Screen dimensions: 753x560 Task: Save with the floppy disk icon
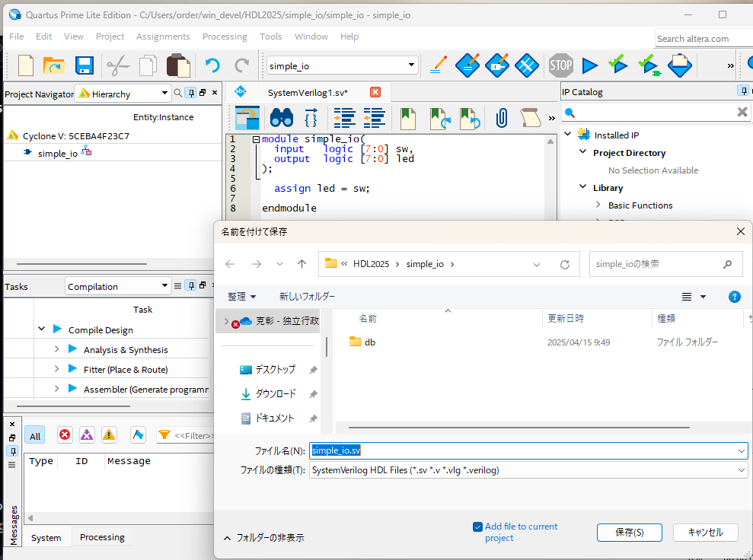(x=85, y=65)
